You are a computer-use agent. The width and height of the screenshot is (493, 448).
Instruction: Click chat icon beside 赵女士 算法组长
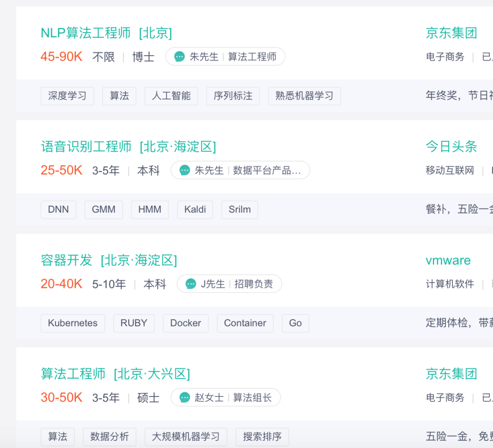pyautogui.click(x=185, y=397)
